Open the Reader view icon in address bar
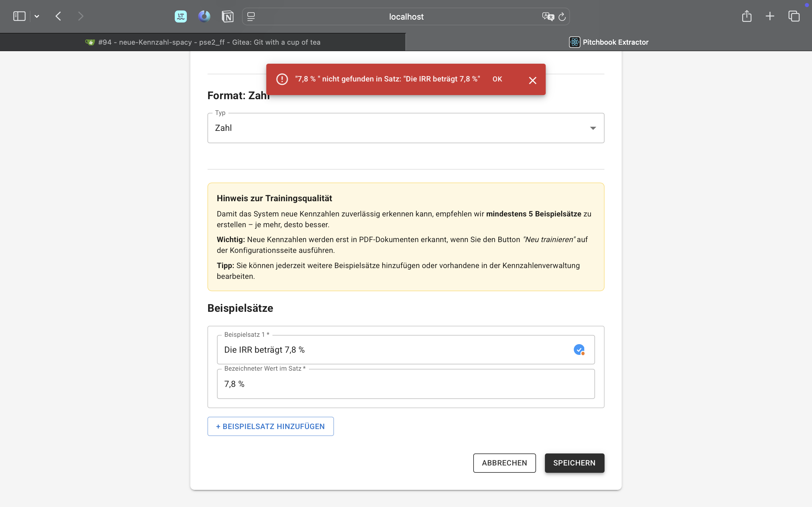This screenshot has width=812, height=507. click(251, 16)
